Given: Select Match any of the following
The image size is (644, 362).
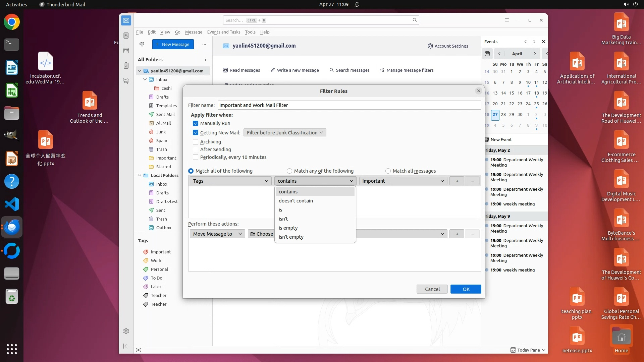Looking at the screenshot, I should point(289,171).
